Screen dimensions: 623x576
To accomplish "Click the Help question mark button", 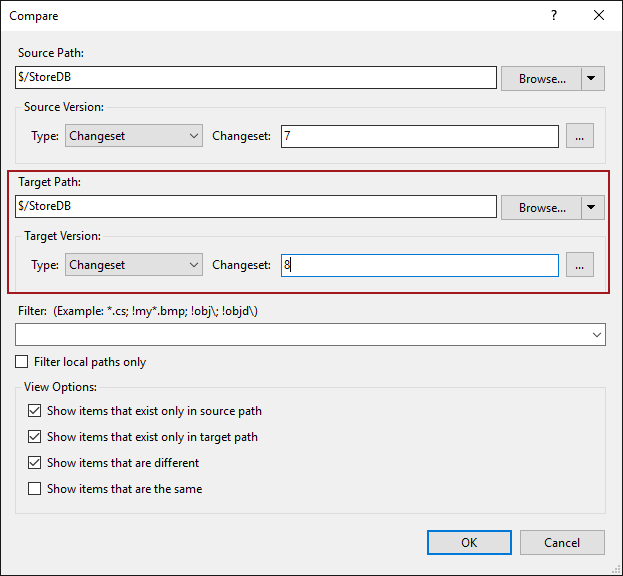I will click(554, 16).
